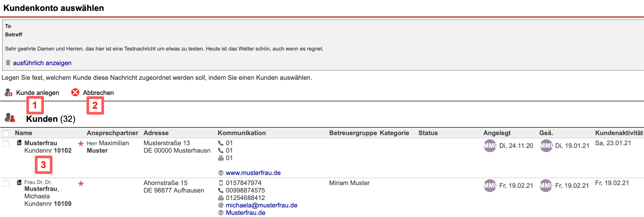The width and height of the screenshot is (644, 217).
Task: Toggle the select-all checkbox in table header
Action: click(x=6, y=133)
